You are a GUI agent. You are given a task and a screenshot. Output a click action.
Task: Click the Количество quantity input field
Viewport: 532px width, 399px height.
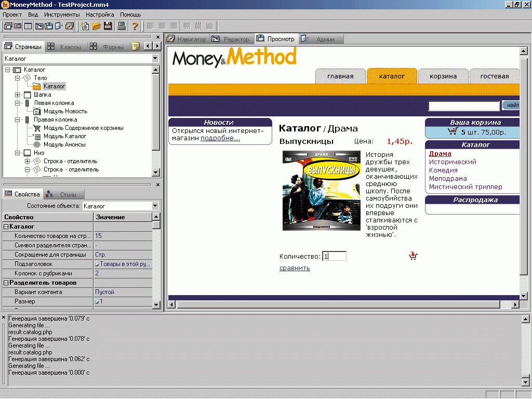334,256
